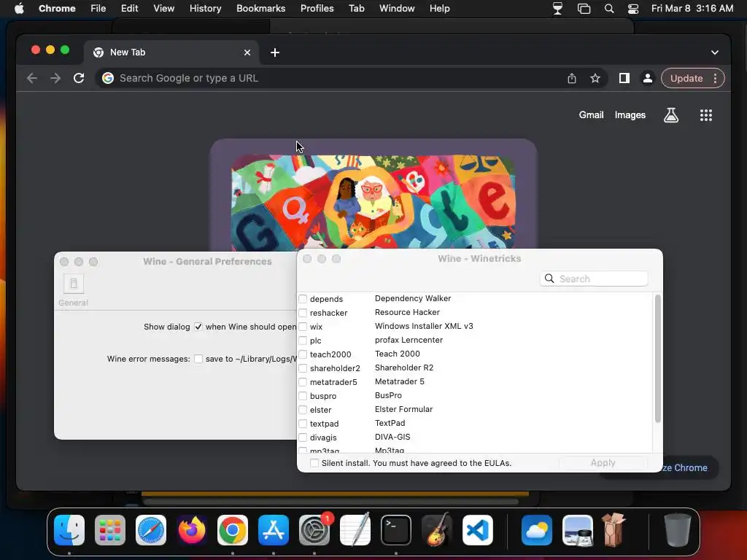
Task: Open App Store from the Dock
Action: (x=274, y=530)
